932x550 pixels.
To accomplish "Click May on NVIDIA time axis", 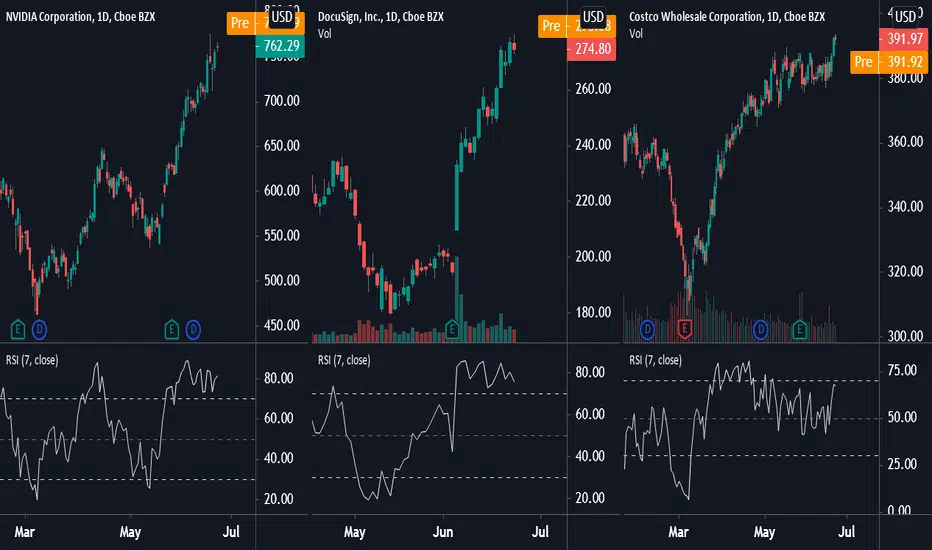I will click(130, 532).
